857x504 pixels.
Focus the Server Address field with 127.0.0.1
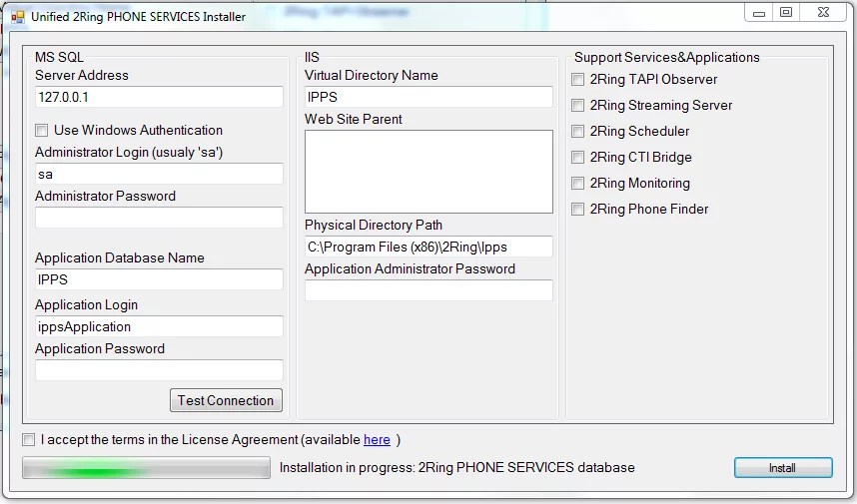click(159, 97)
